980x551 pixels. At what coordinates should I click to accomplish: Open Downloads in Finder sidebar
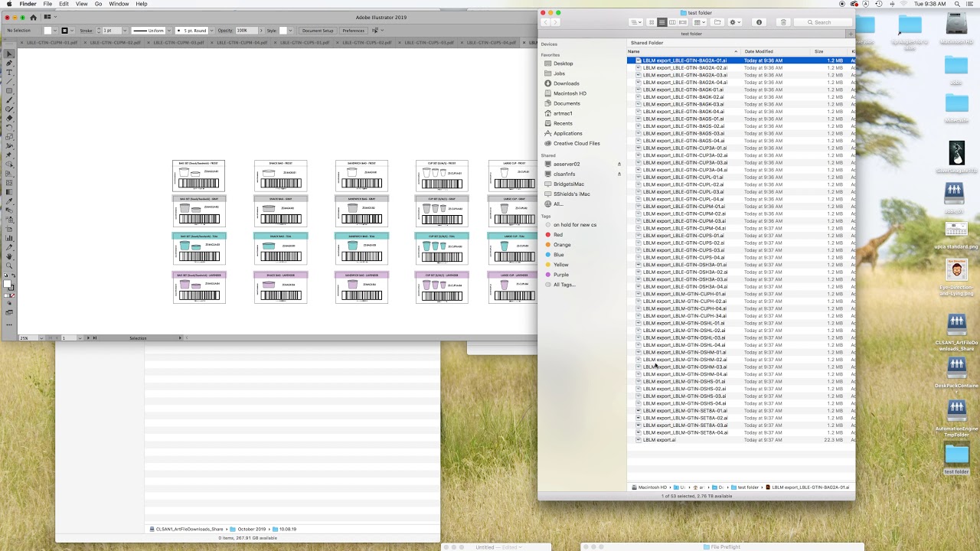point(567,83)
